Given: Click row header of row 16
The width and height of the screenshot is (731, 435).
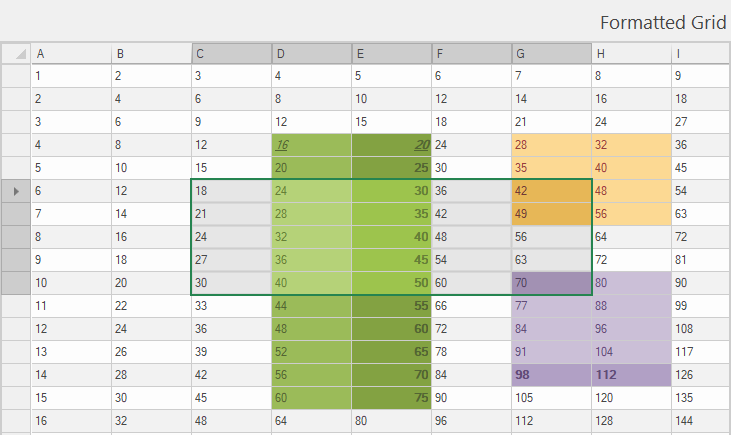Looking at the screenshot, I should (x=15, y=421).
